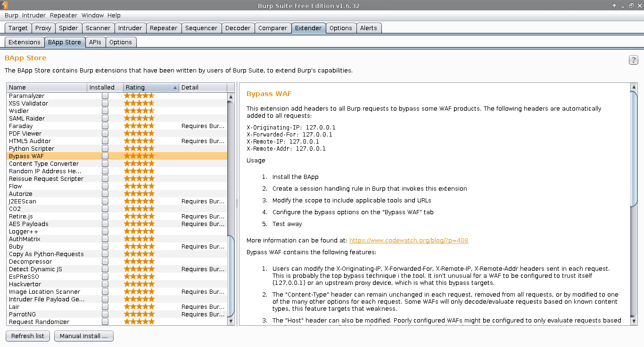Click the Refresh list button

coord(28,336)
